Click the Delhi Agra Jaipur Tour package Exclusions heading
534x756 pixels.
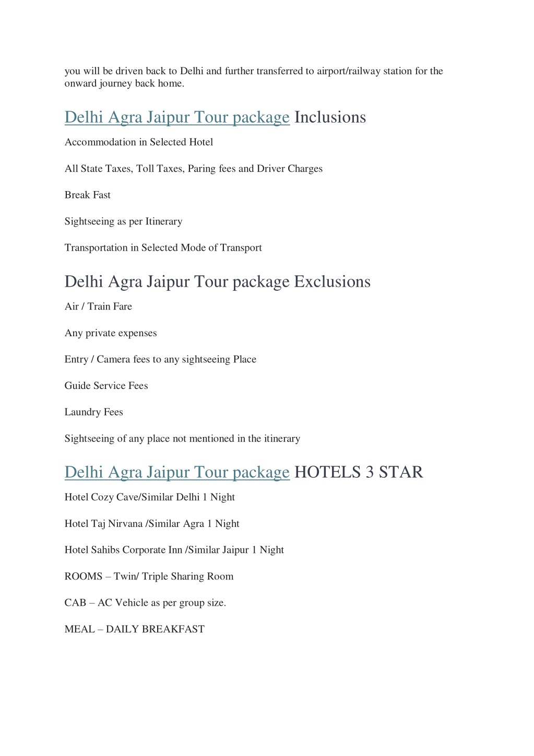click(x=218, y=282)
